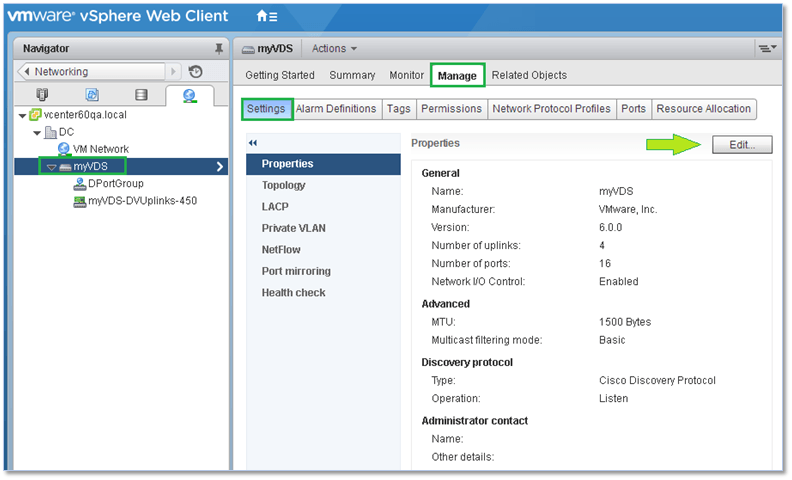Pin the Navigator panel

pyautogui.click(x=219, y=49)
